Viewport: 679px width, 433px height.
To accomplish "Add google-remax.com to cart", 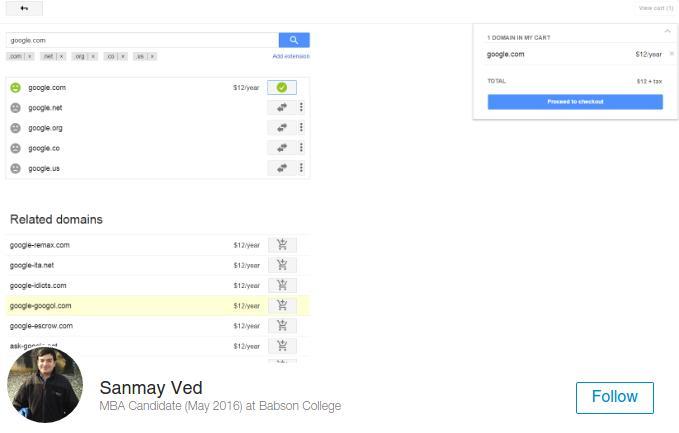I will [282, 245].
